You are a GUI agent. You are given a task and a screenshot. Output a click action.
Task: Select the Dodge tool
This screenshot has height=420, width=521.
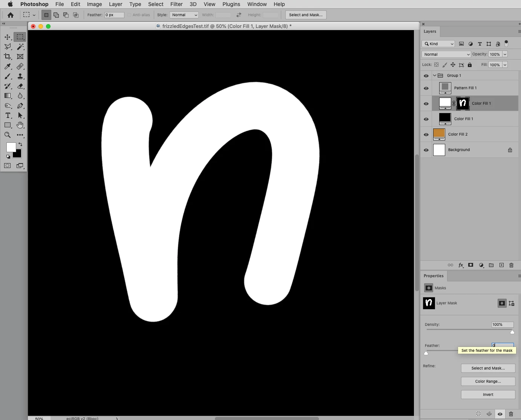click(x=8, y=105)
